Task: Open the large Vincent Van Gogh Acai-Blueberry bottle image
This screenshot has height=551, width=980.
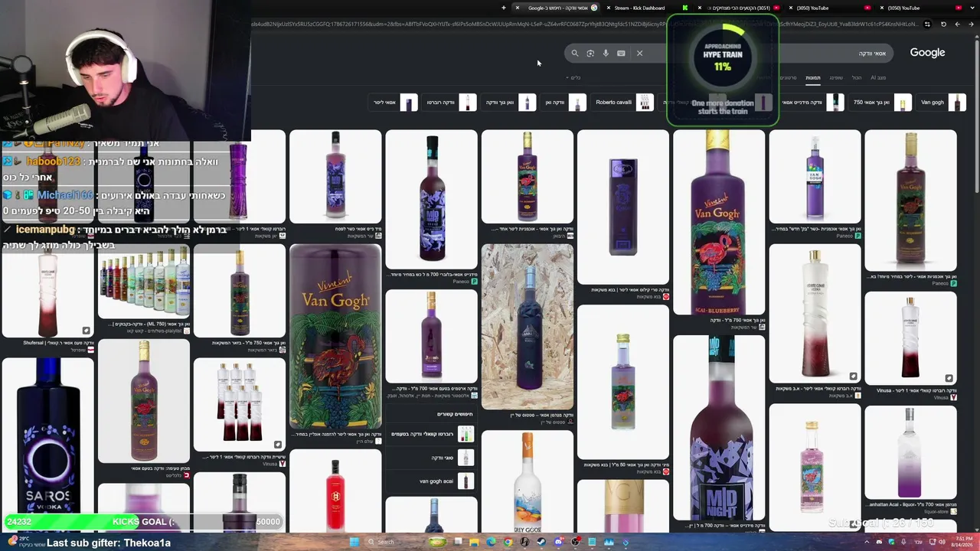Action: point(718,222)
